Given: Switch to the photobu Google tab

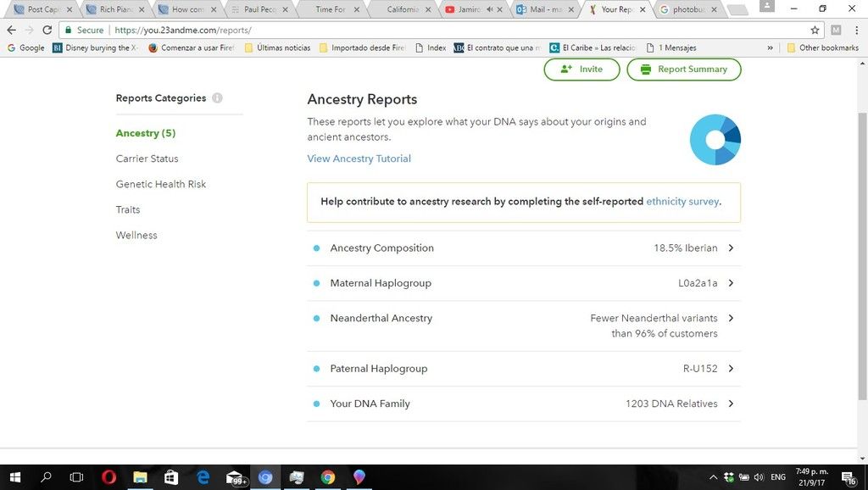Looking at the screenshot, I should (689, 9).
